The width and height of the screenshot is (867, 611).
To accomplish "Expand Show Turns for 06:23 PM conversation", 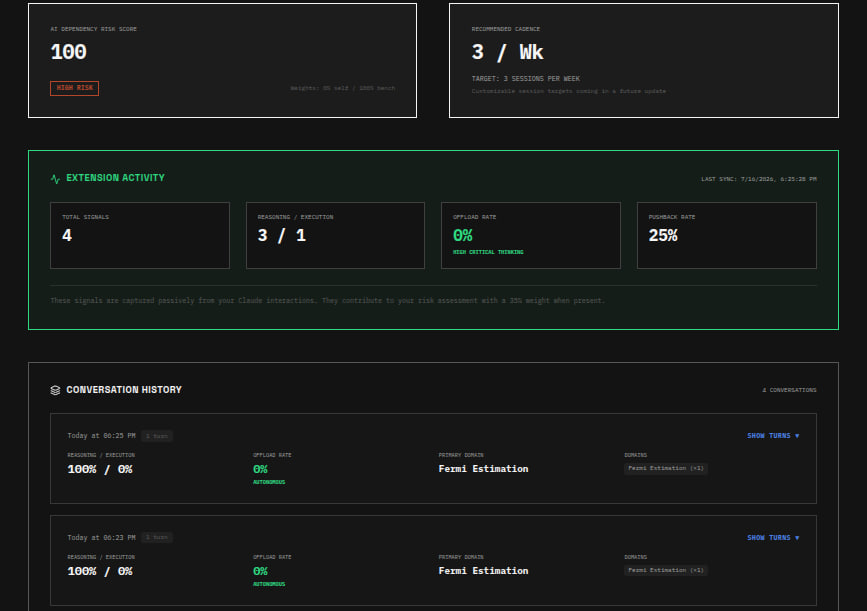I will click(773, 537).
